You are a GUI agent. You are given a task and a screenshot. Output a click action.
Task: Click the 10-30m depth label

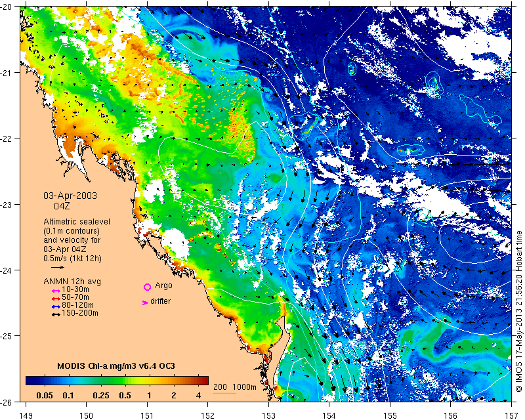click(75, 289)
